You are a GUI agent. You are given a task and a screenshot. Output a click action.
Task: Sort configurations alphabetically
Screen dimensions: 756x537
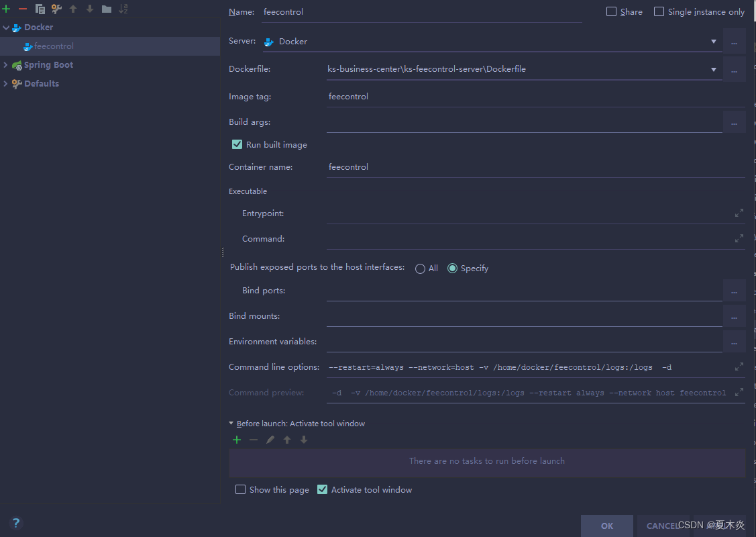tap(123, 9)
